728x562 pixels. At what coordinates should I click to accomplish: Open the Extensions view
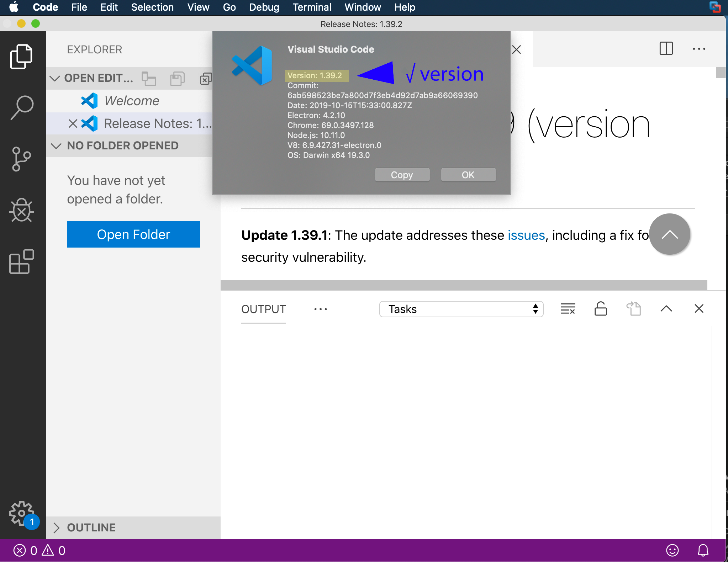click(x=21, y=261)
